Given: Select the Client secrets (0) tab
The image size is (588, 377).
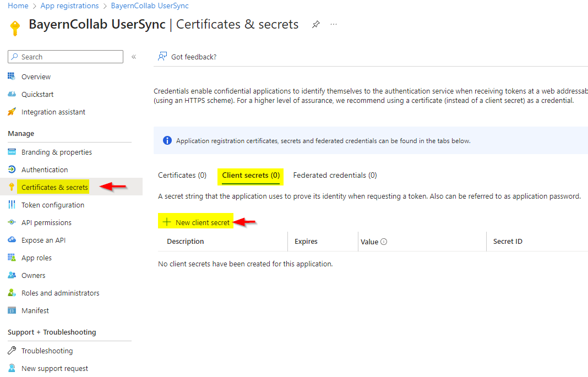Looking at the screenshot, I should pyautogui.click(x=251, y=175).
